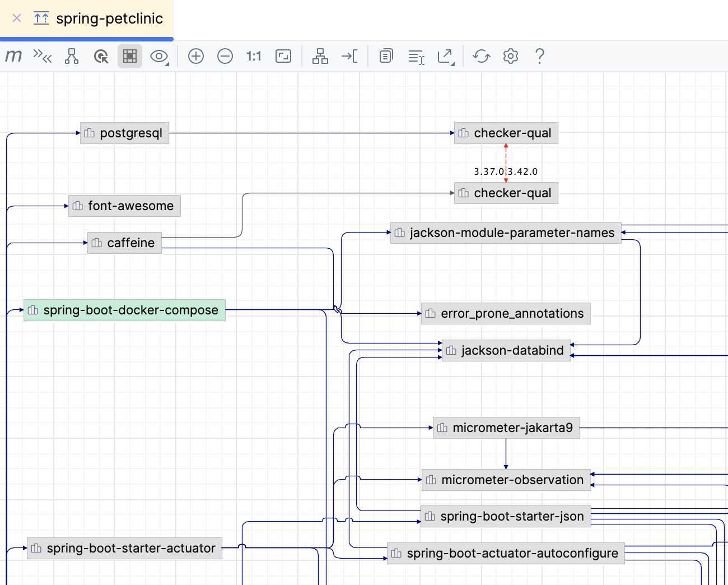This screenshot has height=585, width=728.
Task: Activate the magnifier tool
Action: coord(101,56)
